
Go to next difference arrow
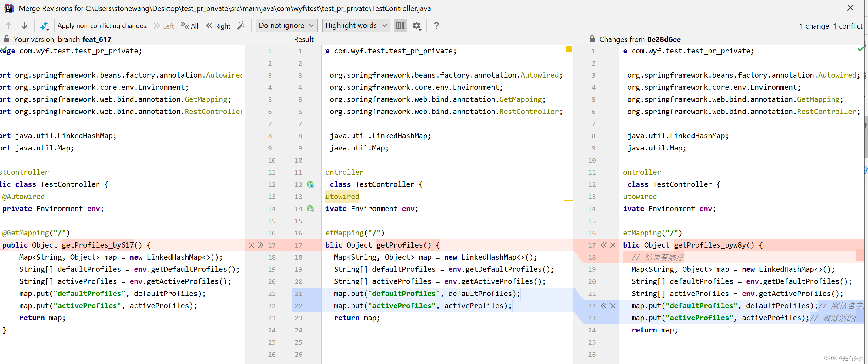pyautogui.click(x=24, y=25)
